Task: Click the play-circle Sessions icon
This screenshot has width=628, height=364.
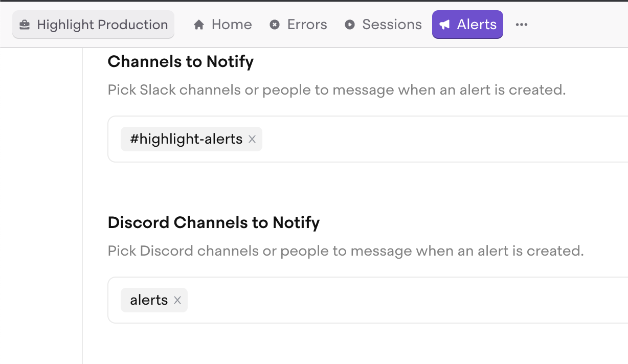Action: tap(350, 25)
